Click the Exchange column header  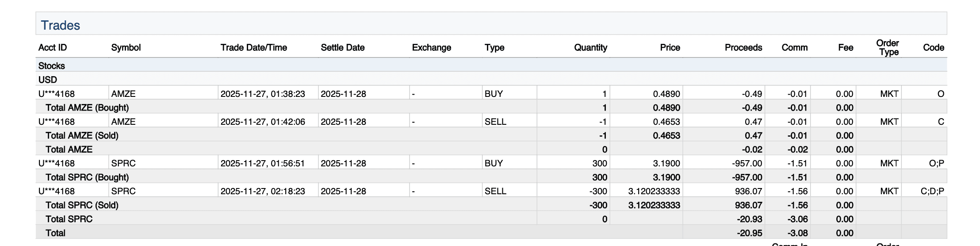(x=432, y=48)
